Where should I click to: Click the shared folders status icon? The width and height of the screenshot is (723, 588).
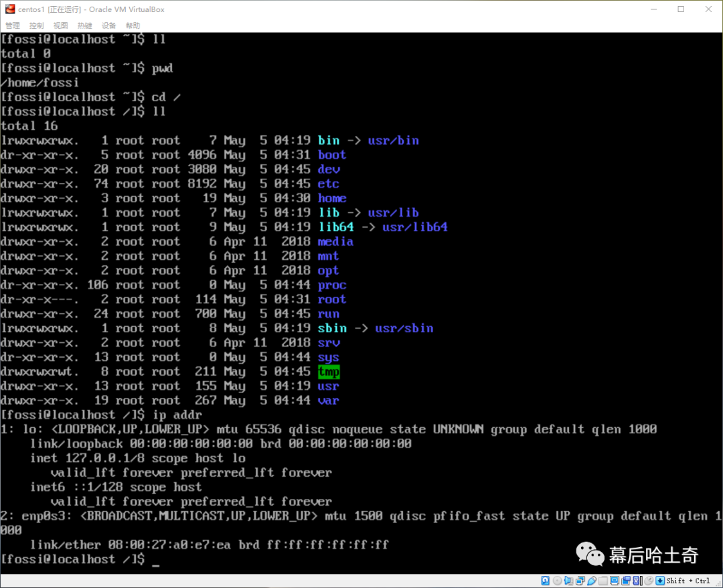pos(602,581)
